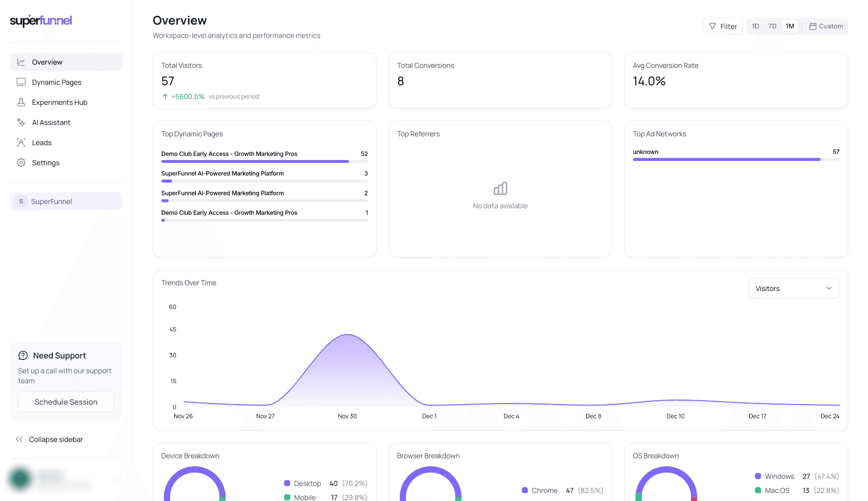The width and height of the screenshot is (868, 501).
Task: Click the green upward trend arrow
Action: click(165, 96)
